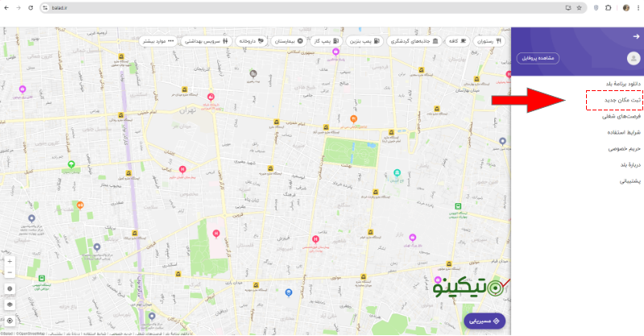Select پمپ گاز CNG station filter

(x=327, y=41)
